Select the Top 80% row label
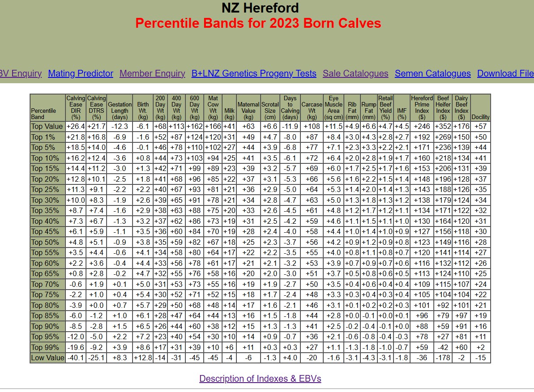This screenshot has height=392, width=534. [x=48, y=306]
